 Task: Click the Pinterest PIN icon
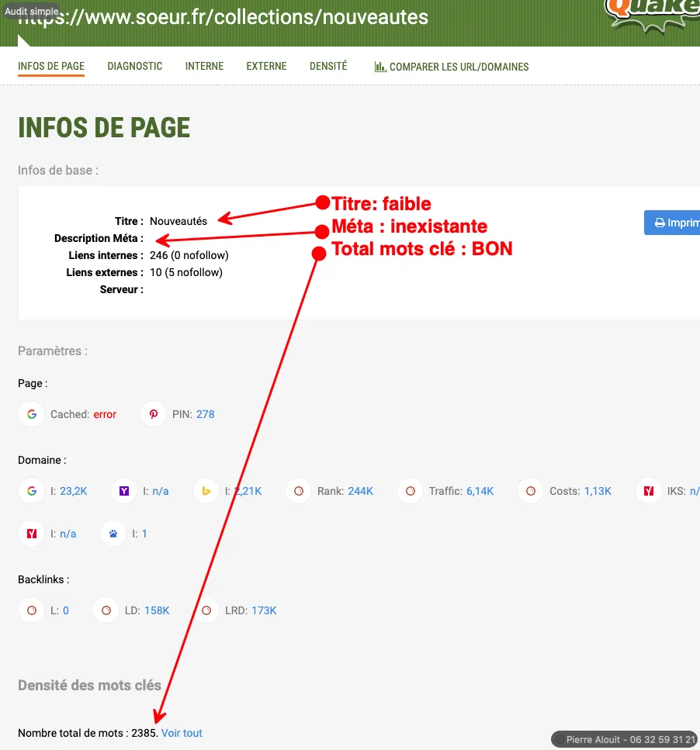[x=154, y=414]
